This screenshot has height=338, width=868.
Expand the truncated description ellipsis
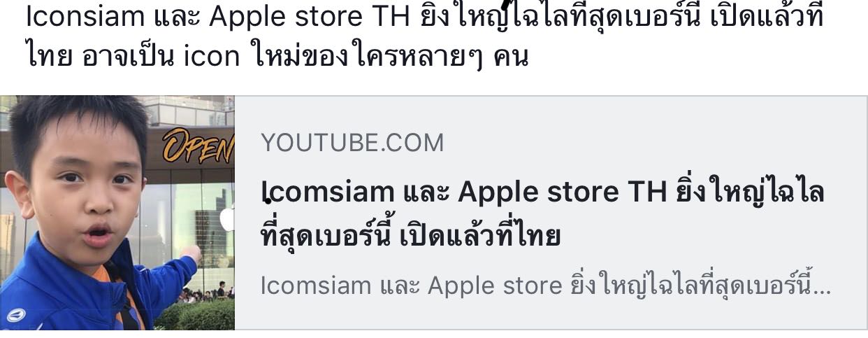(823, 286)
